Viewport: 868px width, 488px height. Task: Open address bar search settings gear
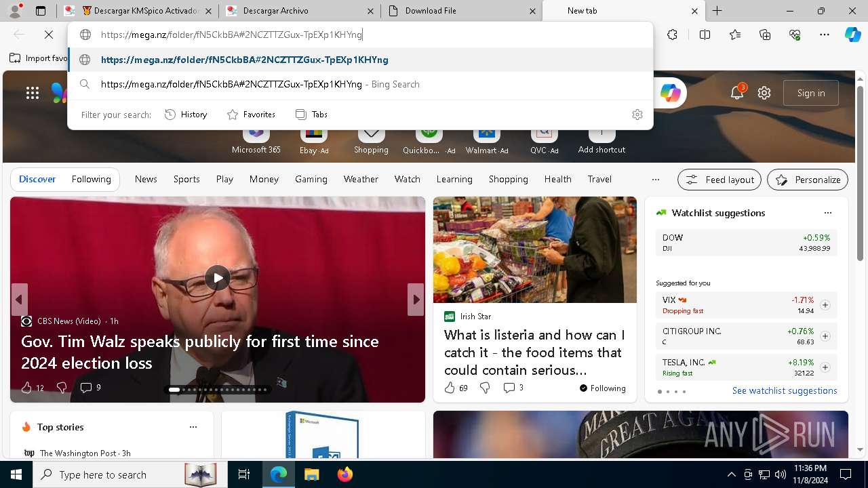(x=637, y=115)
